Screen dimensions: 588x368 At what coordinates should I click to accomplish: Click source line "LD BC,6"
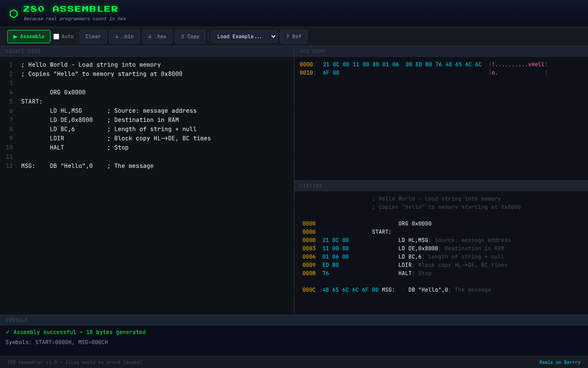click(x=62, y=129)
